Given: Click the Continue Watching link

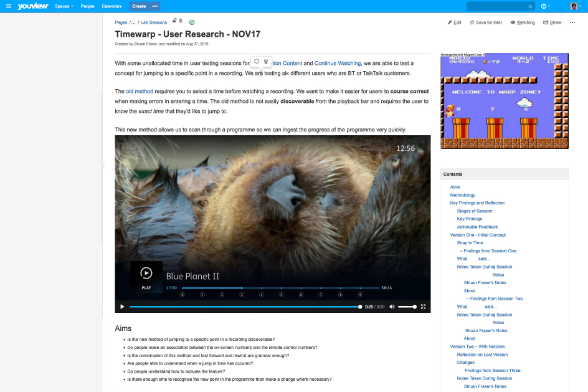Looking at the screenshot, I should [x=338, y=63].
